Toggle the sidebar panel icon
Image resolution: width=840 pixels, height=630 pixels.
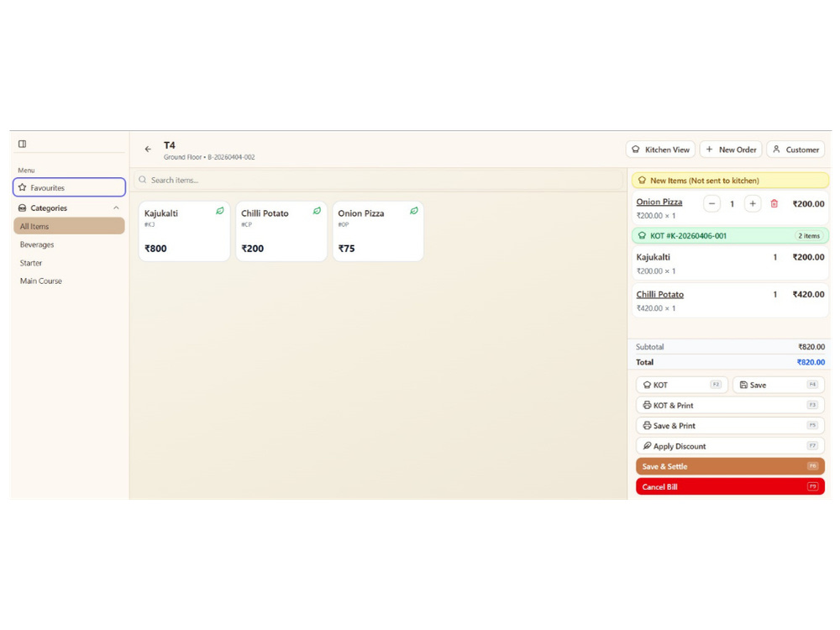click(22, 144)
